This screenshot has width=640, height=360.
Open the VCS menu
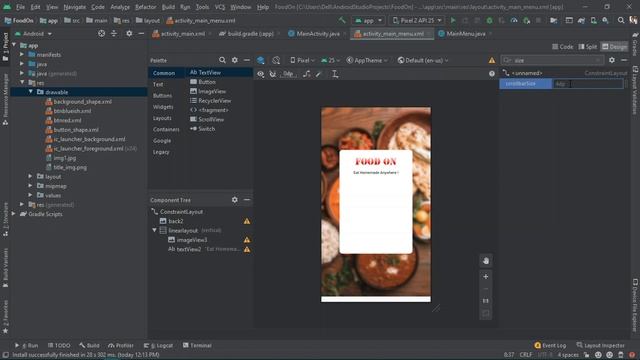(x=220, y=7)
